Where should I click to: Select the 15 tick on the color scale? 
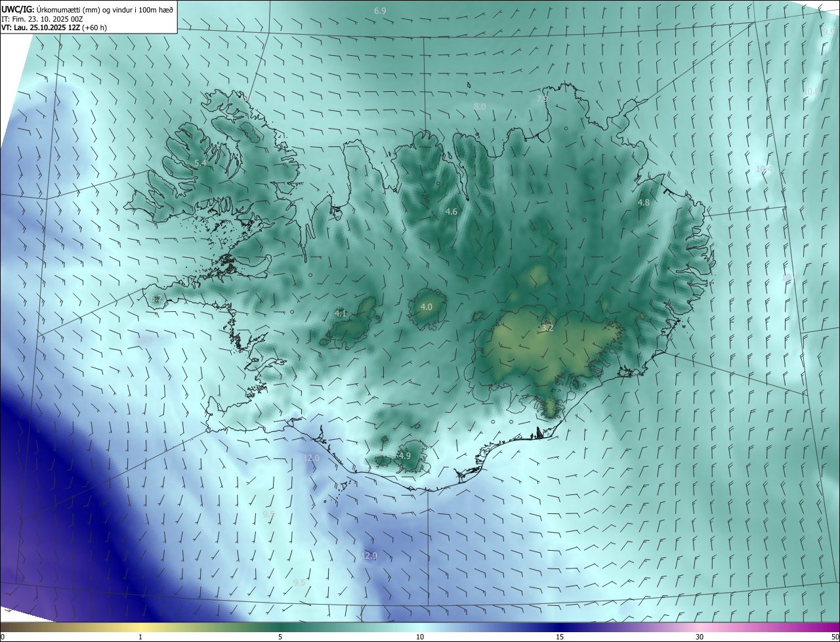pyautogui.click(x=560, y=637)
